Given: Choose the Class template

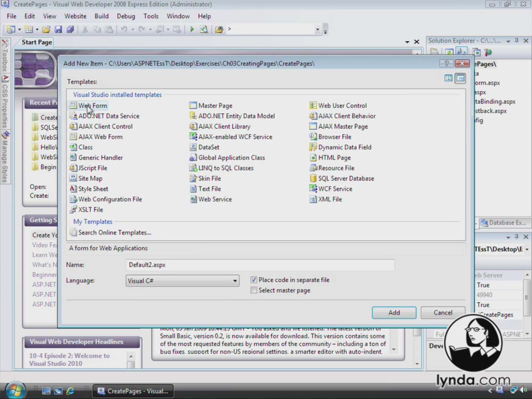Looking at the screenshot, I should (x=81, y=147).
